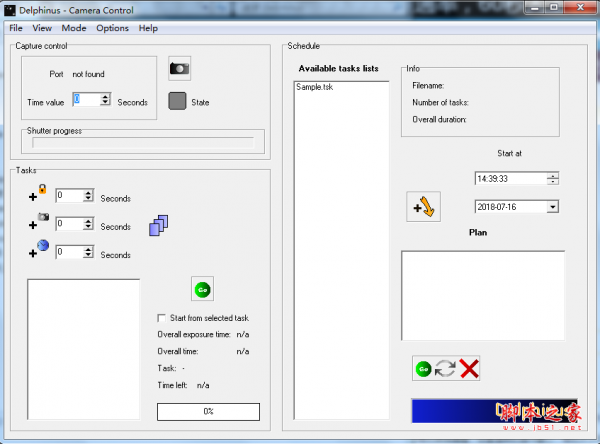Start schedule with green Go icon
Screen dimensions: 600x444
423,369
